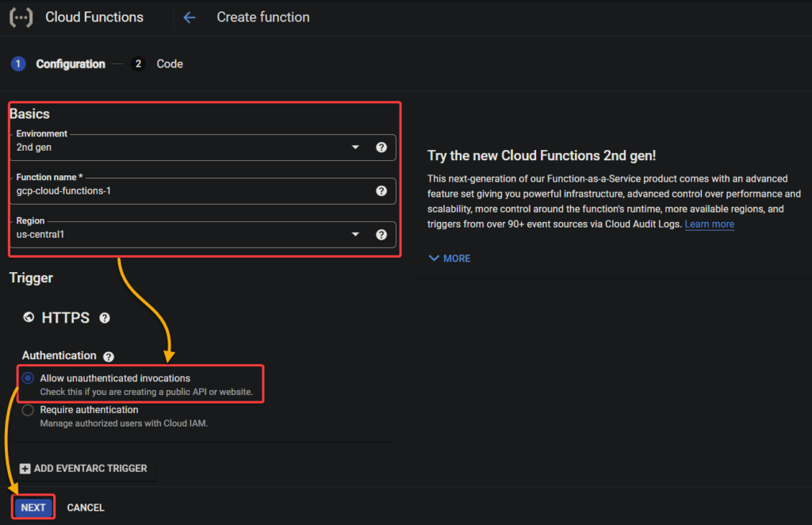812x525 pixels.
Task: Open help icon for Region field
Action: pyautogui.click(x=381, y=235)
